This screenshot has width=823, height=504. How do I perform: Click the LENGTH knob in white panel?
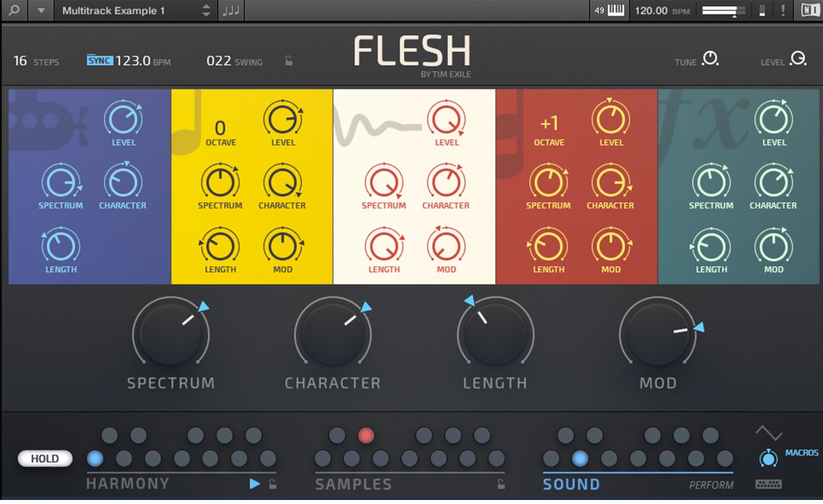point(384,246)
